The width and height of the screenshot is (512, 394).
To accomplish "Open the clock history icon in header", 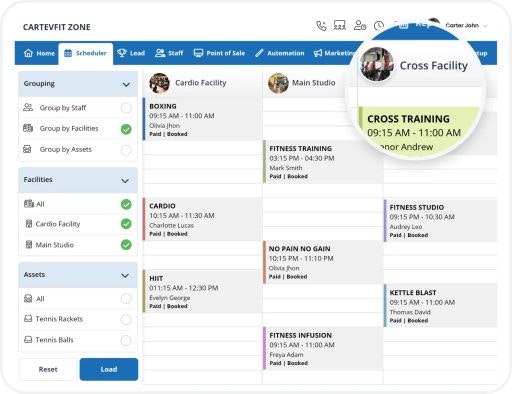I will pyautogui.click(x=379, y=26).
